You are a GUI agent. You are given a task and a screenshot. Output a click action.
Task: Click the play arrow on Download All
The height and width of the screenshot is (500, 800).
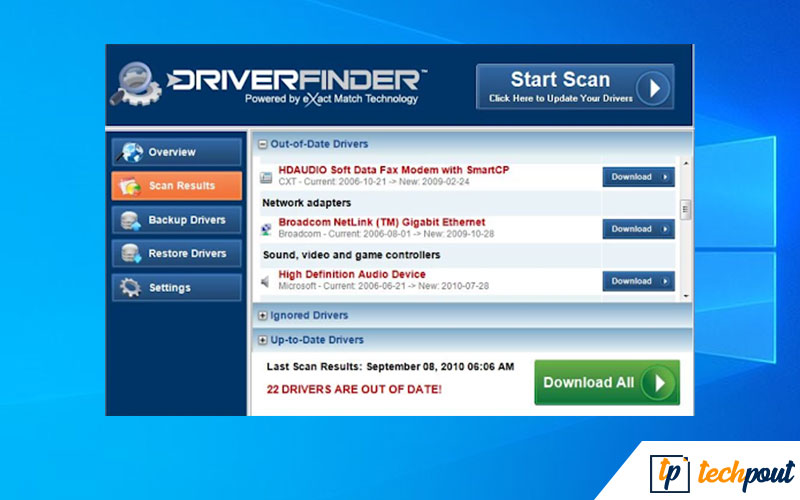659,383
